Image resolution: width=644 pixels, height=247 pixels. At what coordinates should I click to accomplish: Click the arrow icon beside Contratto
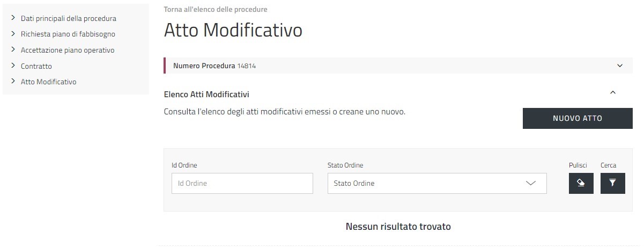(13, 66)
